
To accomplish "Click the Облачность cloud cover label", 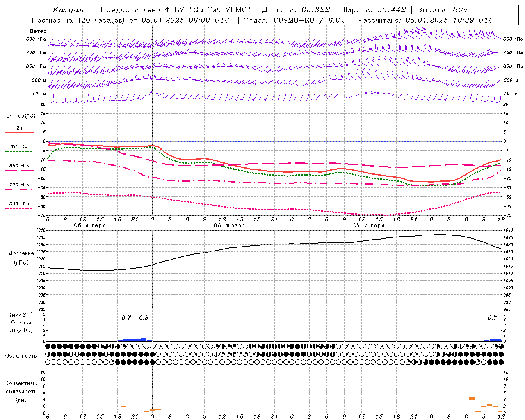I will 21,356.
